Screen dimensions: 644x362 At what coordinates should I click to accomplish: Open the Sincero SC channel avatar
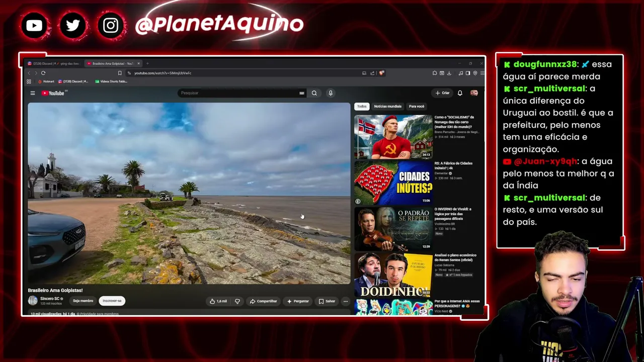[33, 301]
